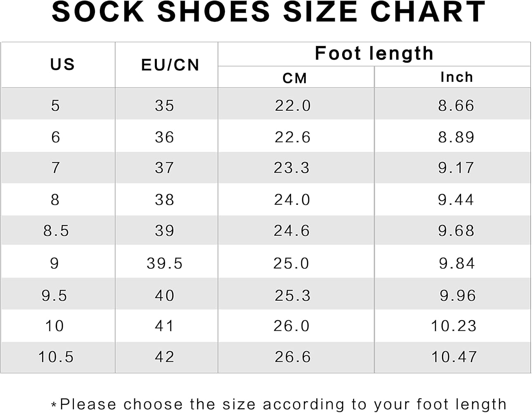Viewport: 532px width, 413px height.
Task: Select the US size 8.5 cell
Action: 56,230
